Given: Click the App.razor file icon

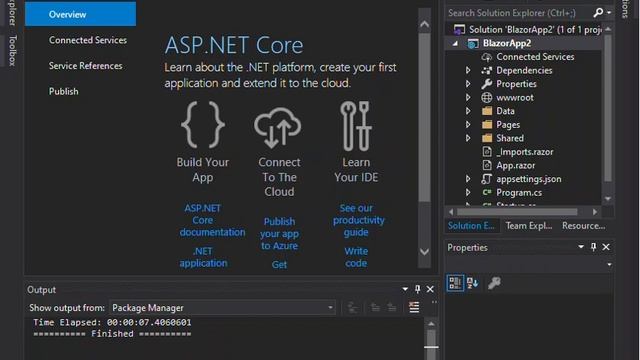Looking at the screenshot, I should tap(487, 165).
